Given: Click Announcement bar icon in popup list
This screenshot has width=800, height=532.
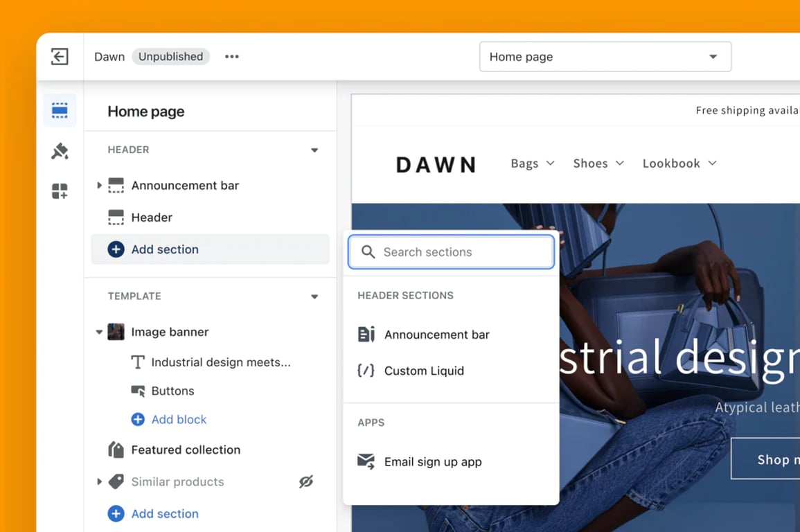Looking at the screenshot, I should point(366,335).
